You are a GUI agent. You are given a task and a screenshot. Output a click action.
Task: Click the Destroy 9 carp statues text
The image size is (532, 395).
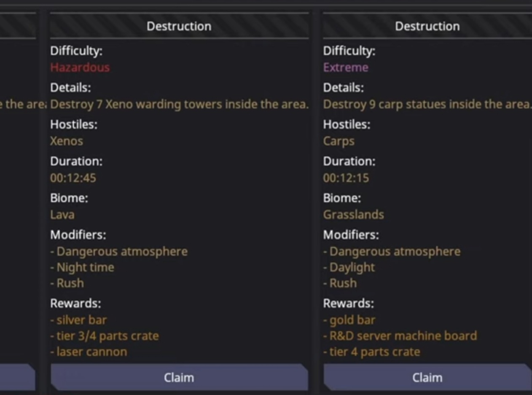coord(426,104)
